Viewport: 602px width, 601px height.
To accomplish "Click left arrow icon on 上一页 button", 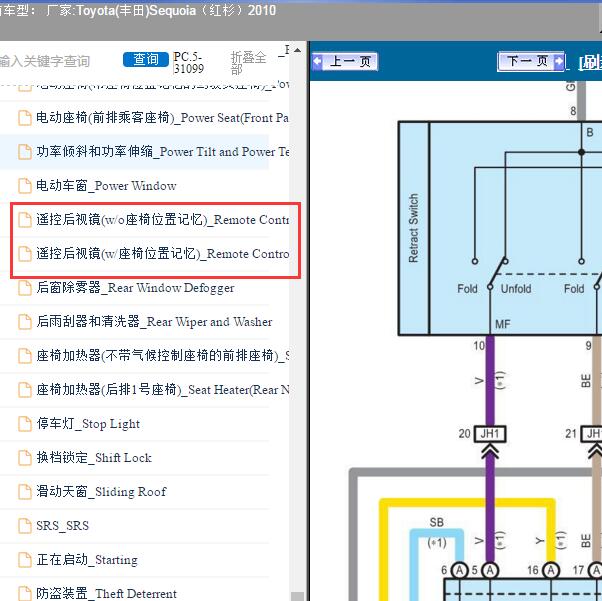I will click(318, 61).
